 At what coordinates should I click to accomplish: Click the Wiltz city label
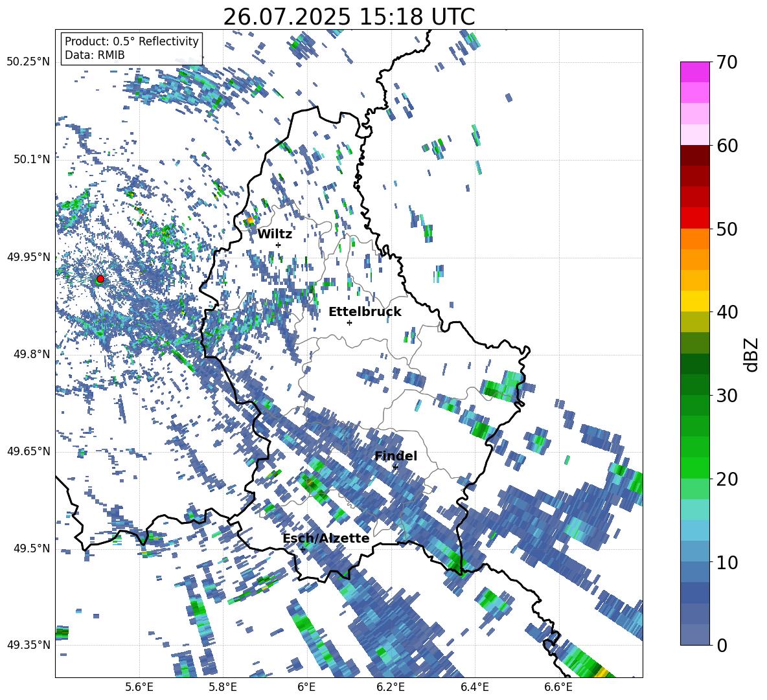275,234
